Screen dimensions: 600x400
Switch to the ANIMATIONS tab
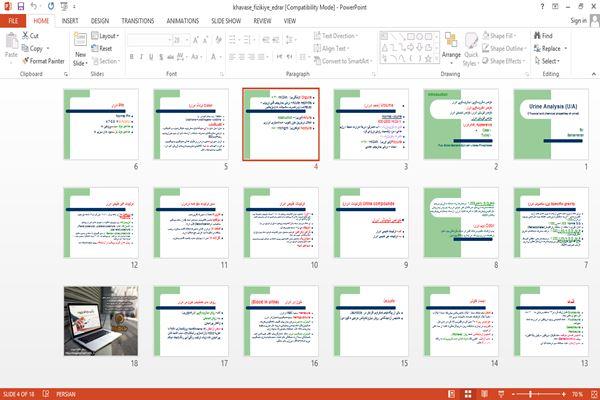tap(183, 21)
